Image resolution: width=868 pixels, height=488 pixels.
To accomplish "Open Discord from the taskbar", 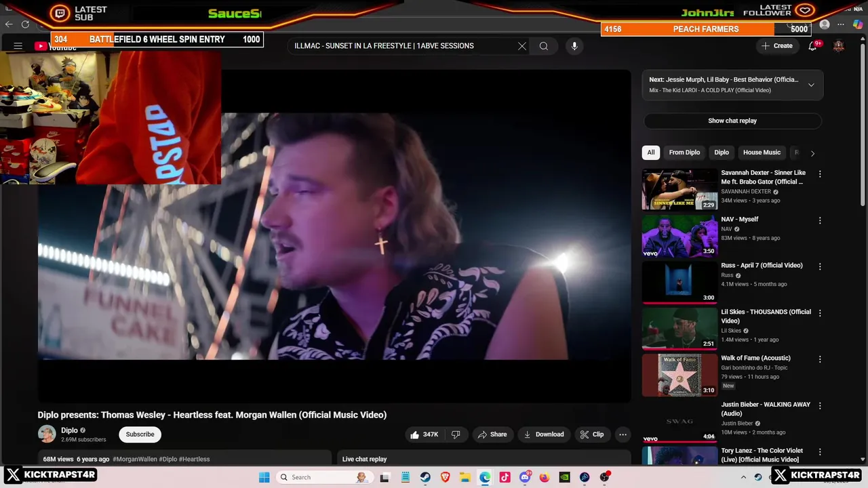I will pyautogui.click(x=525, y=477).
